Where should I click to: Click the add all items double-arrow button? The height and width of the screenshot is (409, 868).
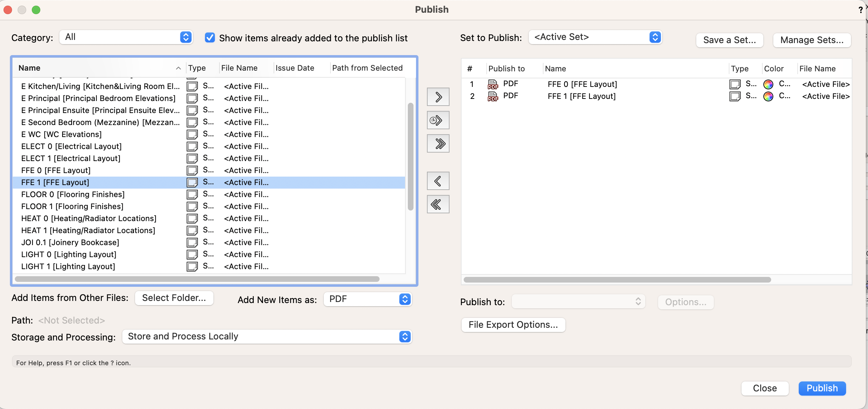point(438,144)
